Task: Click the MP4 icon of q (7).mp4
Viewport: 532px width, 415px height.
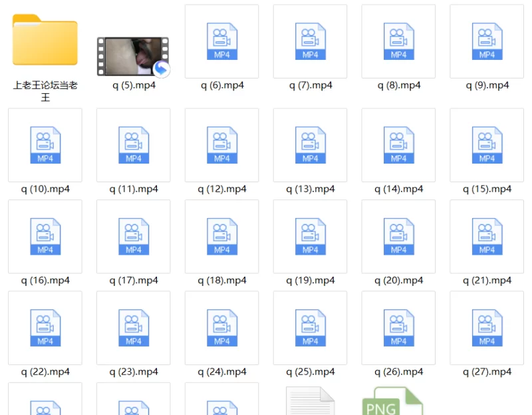Action: tap(310, 41)
